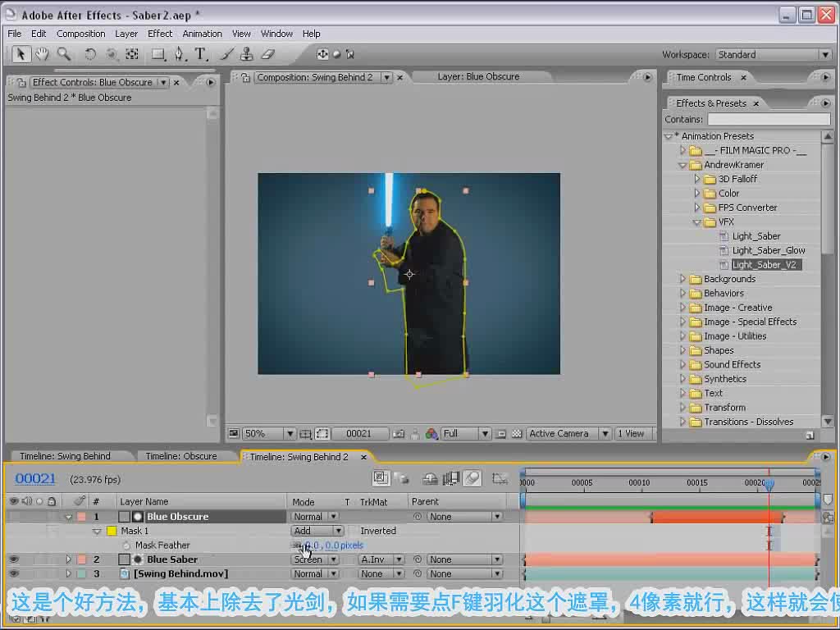The width and height of the screenshot is (840, 630).
Task: Expand the Backgrounds presets folder
Action: 682,279
